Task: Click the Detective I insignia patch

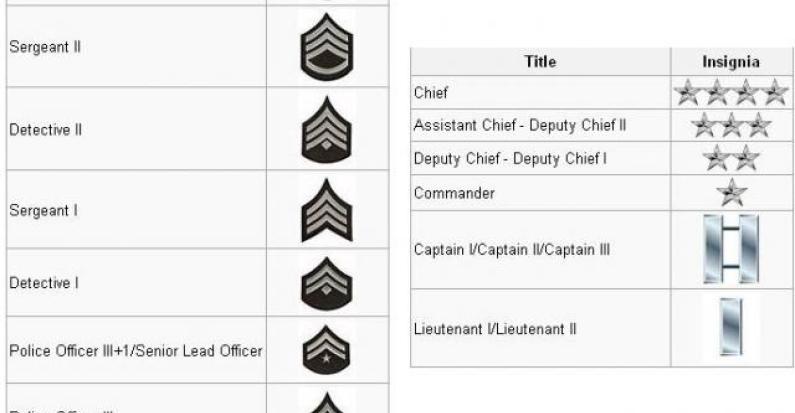Action: pos(327,283)
